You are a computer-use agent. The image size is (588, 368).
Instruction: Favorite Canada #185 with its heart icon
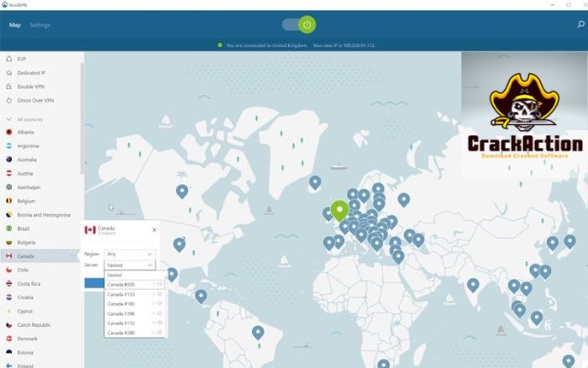160,304
